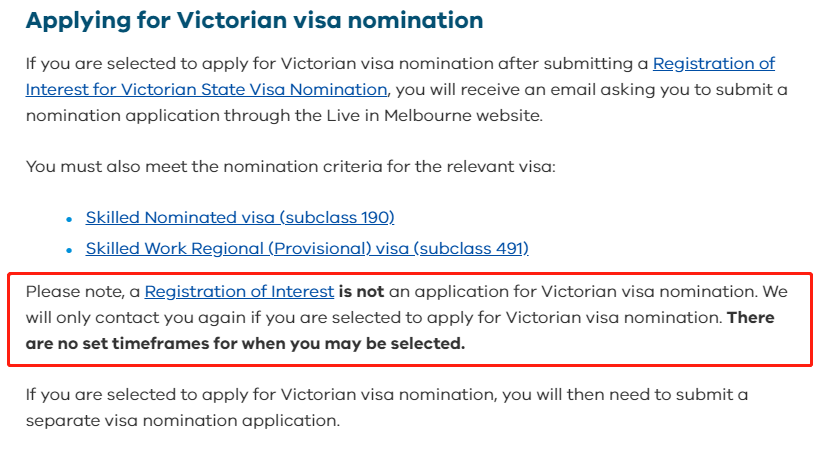Click the word "email" in the first paragraph

573,90
